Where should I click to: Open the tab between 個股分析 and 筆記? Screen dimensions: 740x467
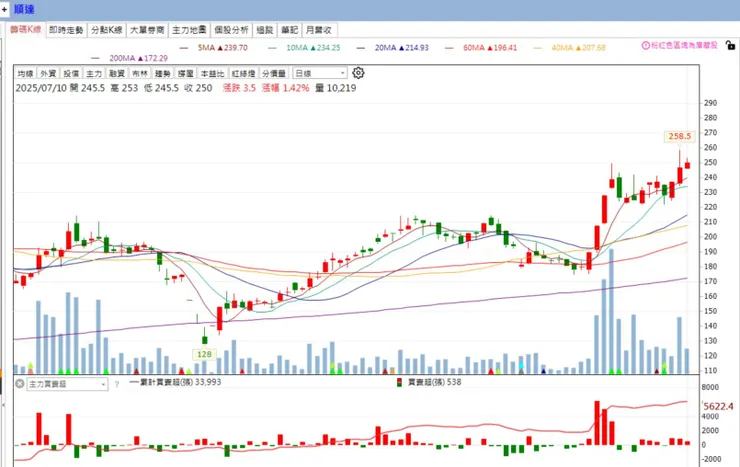pyautogui.click(x=265, y=30)
